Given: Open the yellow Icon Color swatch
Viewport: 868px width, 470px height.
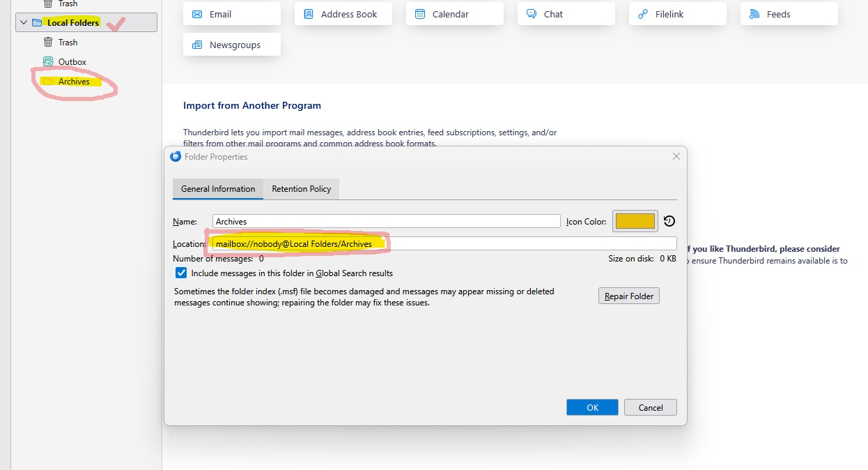Looking at the screenshot, I should [x=635, y=221].
